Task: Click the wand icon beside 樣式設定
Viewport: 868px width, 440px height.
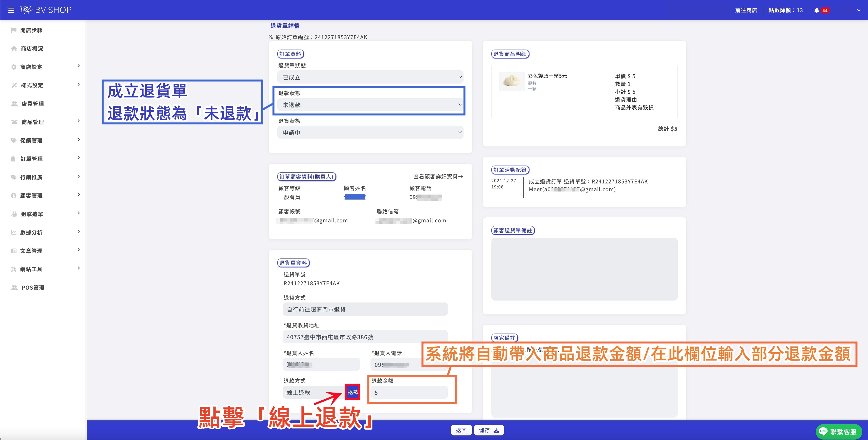Action: (x=14, y=85)
